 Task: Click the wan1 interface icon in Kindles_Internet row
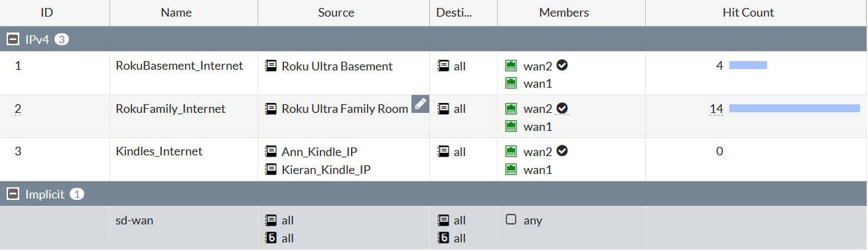[511, 169]
